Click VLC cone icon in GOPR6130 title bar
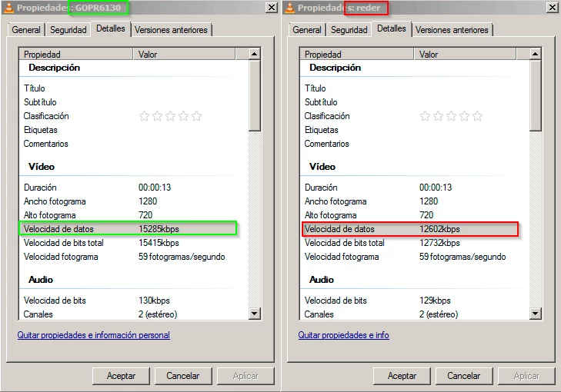The width and height of the screenshot is (561, 392). point(9,8)
